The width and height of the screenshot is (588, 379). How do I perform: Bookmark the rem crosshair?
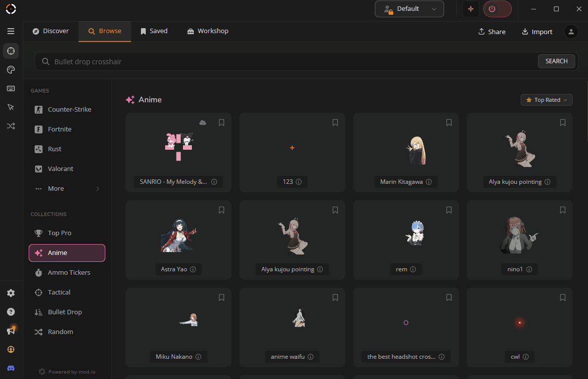pos(449,211)
